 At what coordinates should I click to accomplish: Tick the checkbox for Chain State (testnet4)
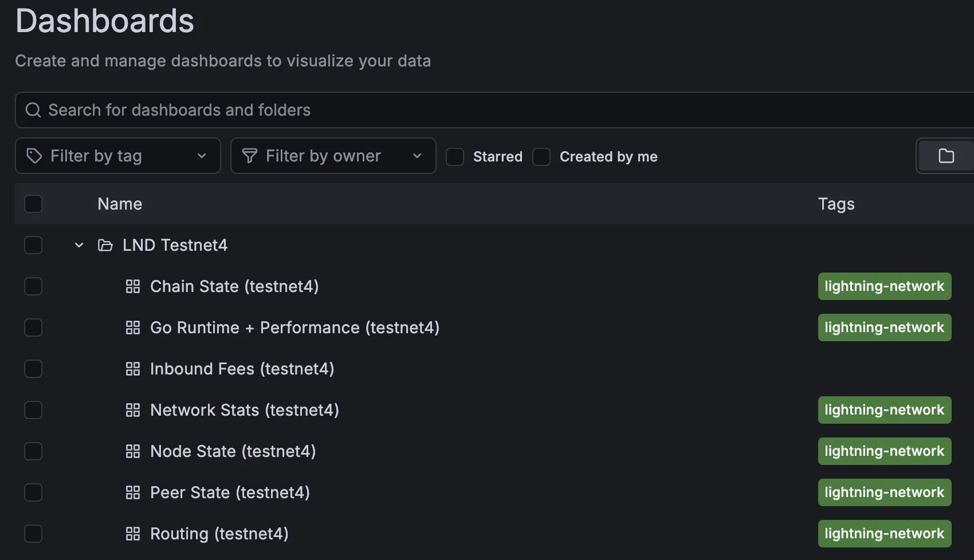(x=33, y=286)
